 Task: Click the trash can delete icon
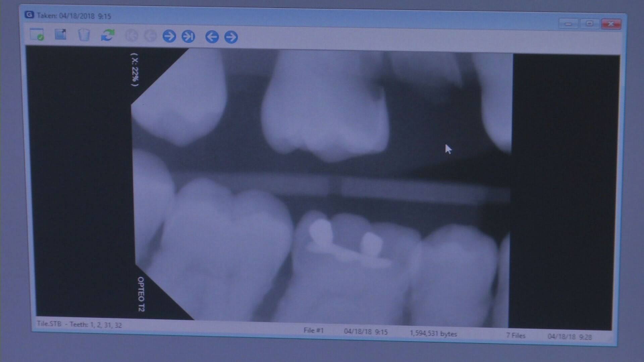84,35
